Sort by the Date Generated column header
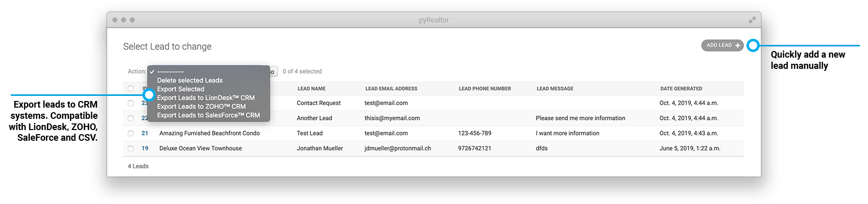Image resolution: width=868 pixels, height=204 pixels. point(681,89)
